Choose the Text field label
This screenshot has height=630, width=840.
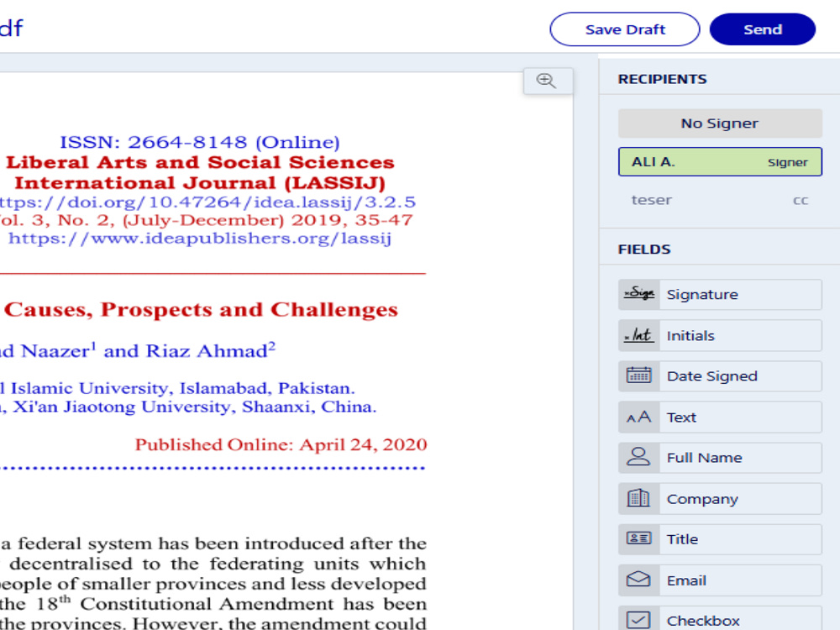(681, 417)
